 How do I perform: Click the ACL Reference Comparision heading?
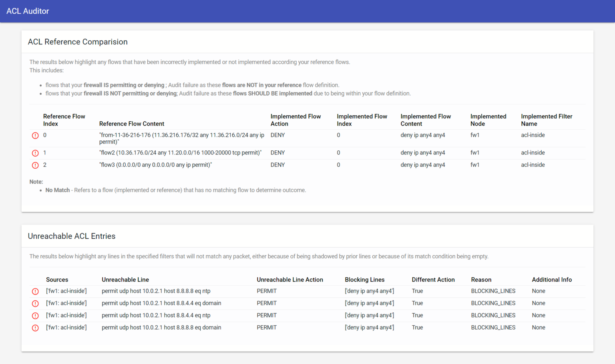[x=78, y=42]
